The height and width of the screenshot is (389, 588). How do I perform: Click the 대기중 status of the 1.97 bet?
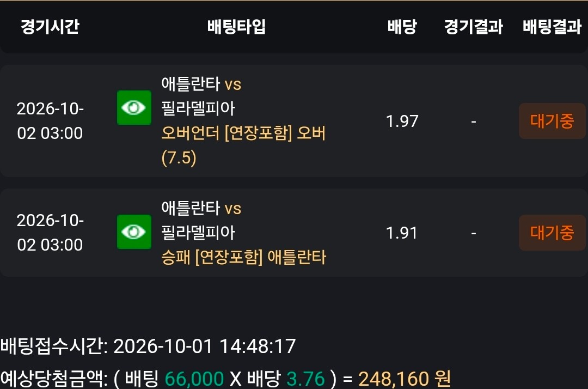pos(552,121)
